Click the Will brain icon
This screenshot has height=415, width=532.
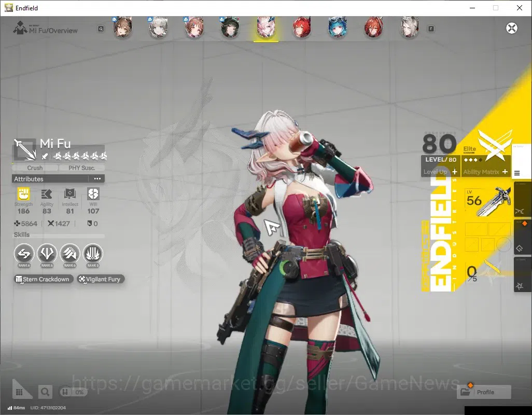point(93,194)
